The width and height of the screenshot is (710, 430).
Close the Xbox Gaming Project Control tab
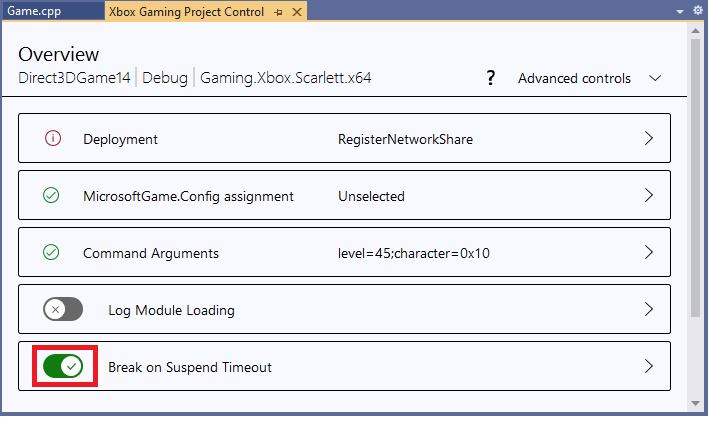pyautogui.click(x=297, y=12)
